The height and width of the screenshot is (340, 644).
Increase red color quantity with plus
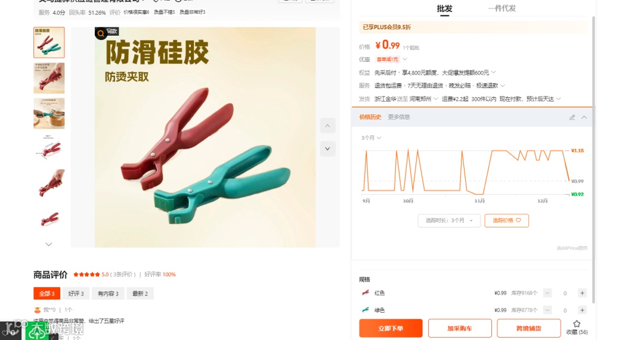point(582,293)
